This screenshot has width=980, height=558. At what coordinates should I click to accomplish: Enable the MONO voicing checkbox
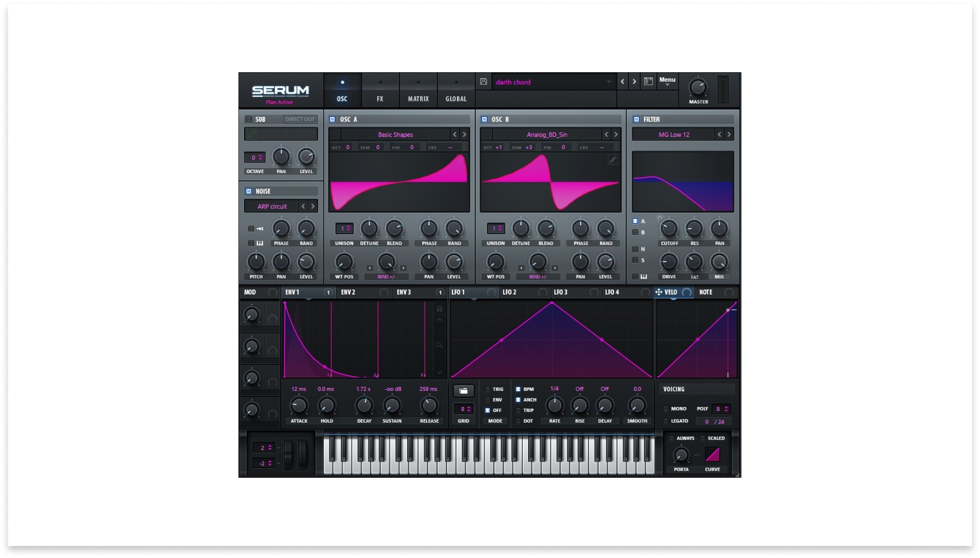click(666, 409)
